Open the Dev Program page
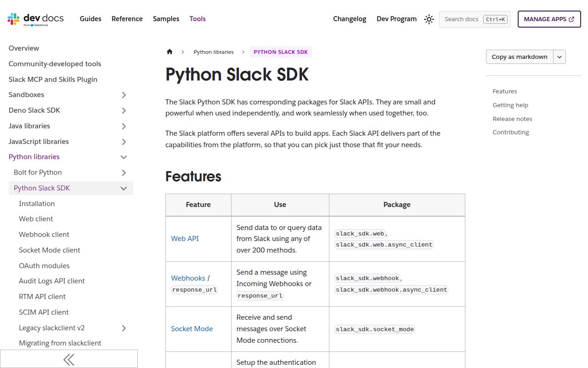The image size is (588, 368). (x=396, y=19)
